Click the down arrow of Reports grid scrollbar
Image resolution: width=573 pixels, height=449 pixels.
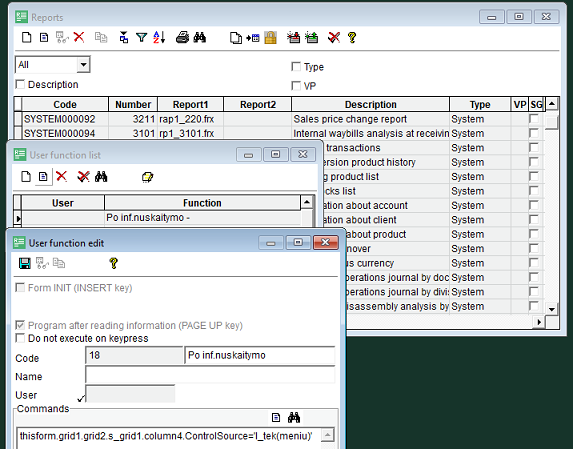tap(552, 309)
